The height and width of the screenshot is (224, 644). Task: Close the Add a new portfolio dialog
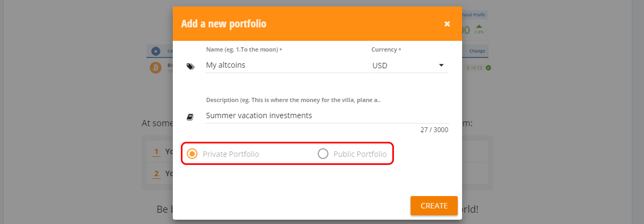click(x=447, y=24)
